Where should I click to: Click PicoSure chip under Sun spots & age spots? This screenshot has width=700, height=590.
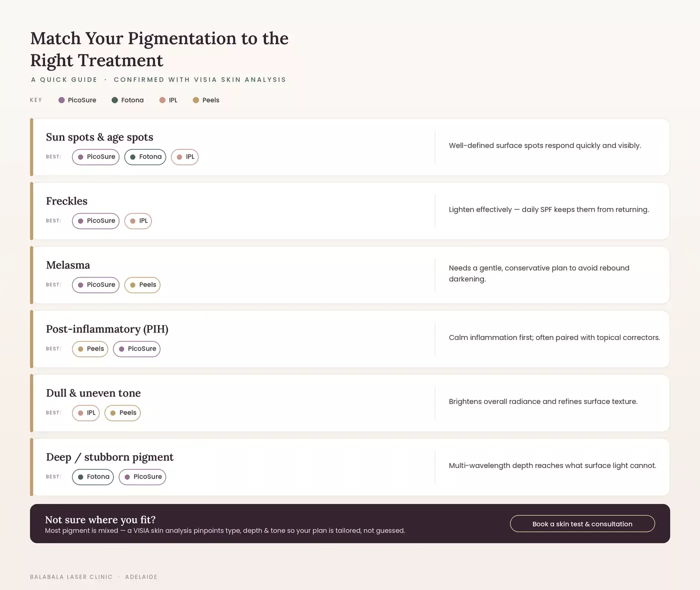[95, 157]
